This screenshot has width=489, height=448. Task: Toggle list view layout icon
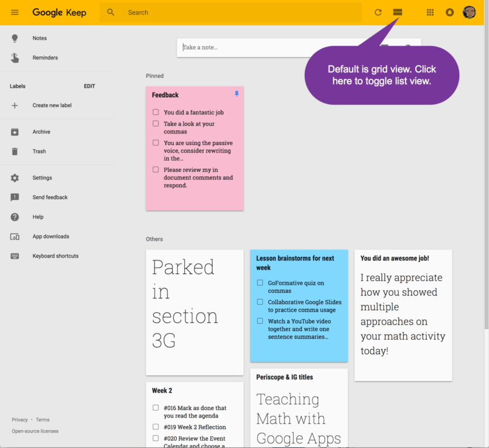click(x=397, y=12)
